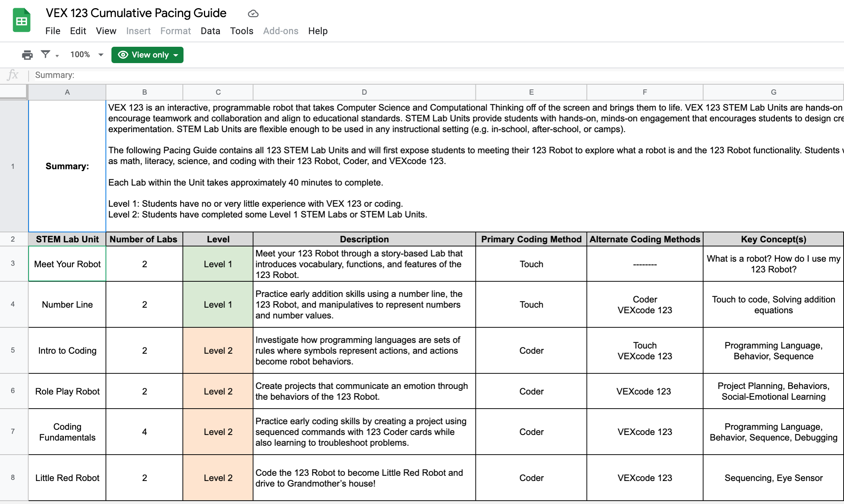Click the Help menu button
Viewport: 844px width, 504px height.
point(318,30)
